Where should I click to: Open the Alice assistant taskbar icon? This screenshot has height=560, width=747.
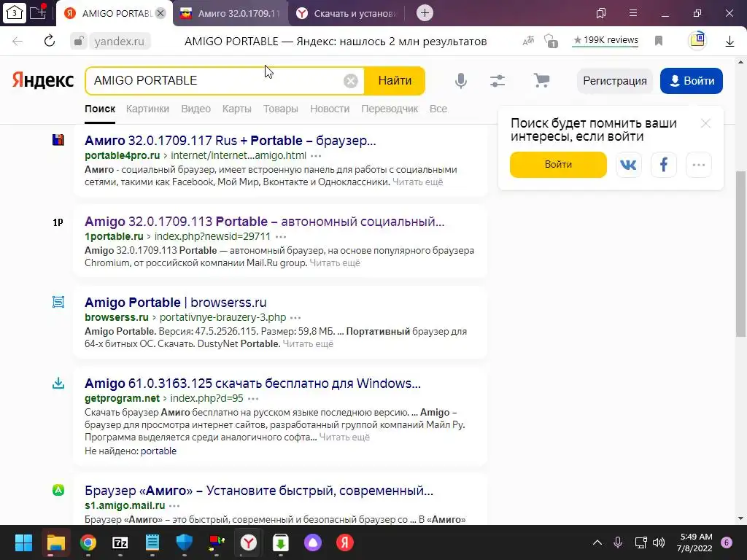312,542
